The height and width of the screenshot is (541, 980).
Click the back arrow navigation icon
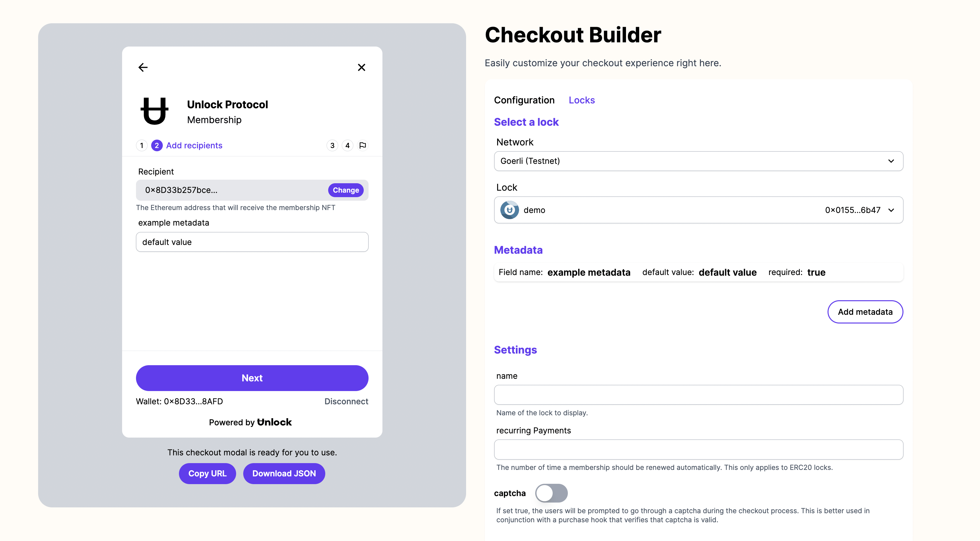142,67
